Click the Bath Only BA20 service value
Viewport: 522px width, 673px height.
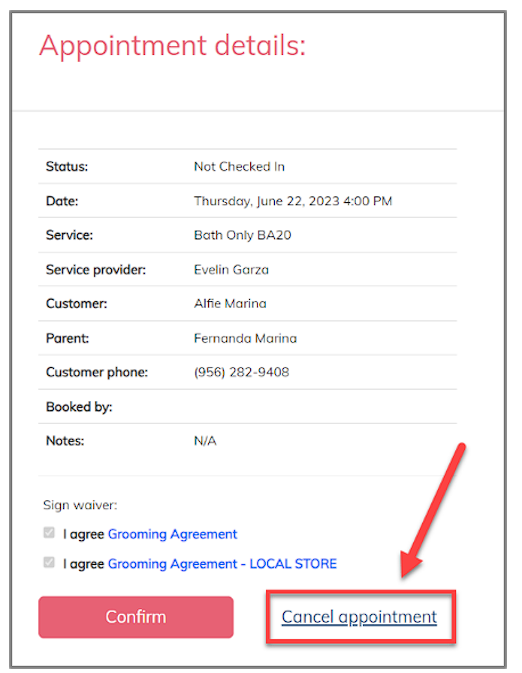(243, 235)
